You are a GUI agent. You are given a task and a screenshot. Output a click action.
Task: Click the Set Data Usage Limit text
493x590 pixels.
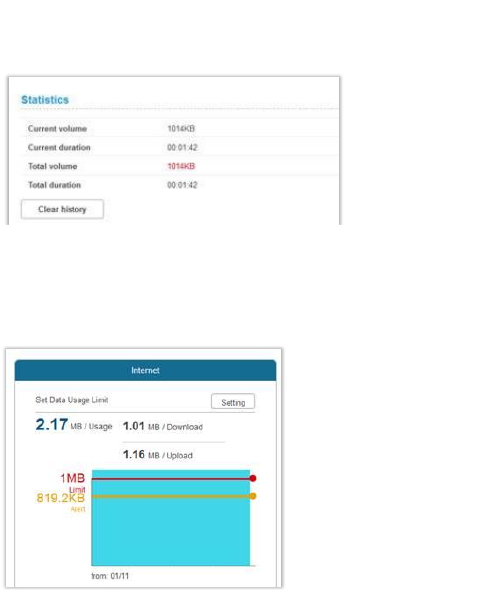click(x=72, y=400)
